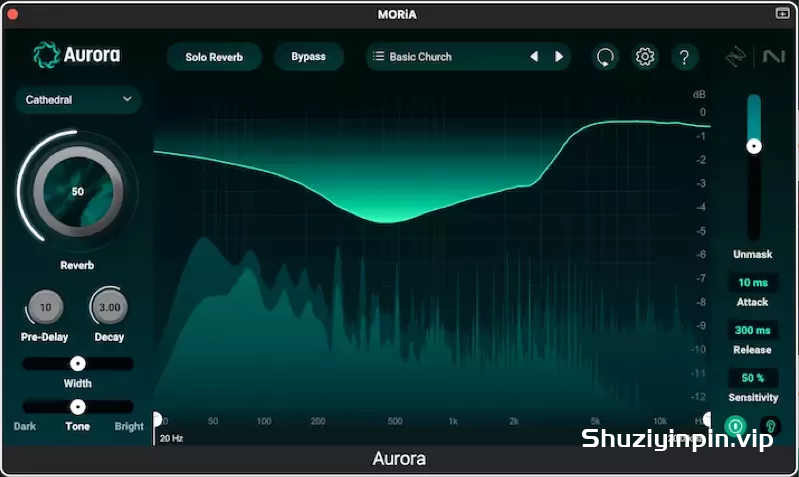Image resolution: width=799 pixels, height=477 pixels.
Task: Click the Width slider handle
Action: (77, 363)
